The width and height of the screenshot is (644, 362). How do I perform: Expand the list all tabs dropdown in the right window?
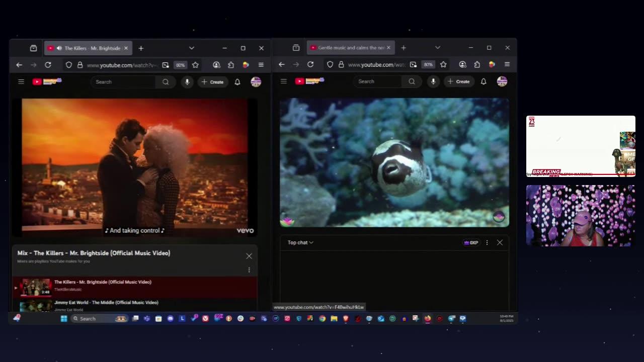(x=438, y=48)
